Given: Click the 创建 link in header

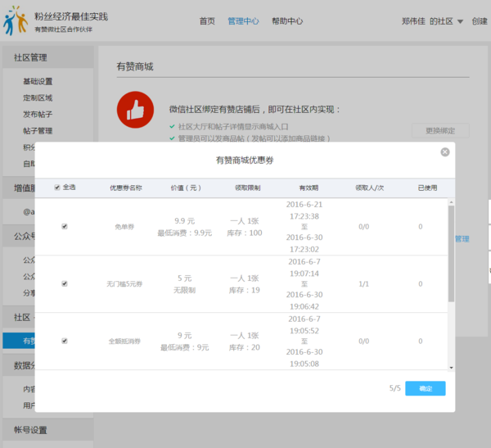Looking at the screenshot, I should 480,21.
